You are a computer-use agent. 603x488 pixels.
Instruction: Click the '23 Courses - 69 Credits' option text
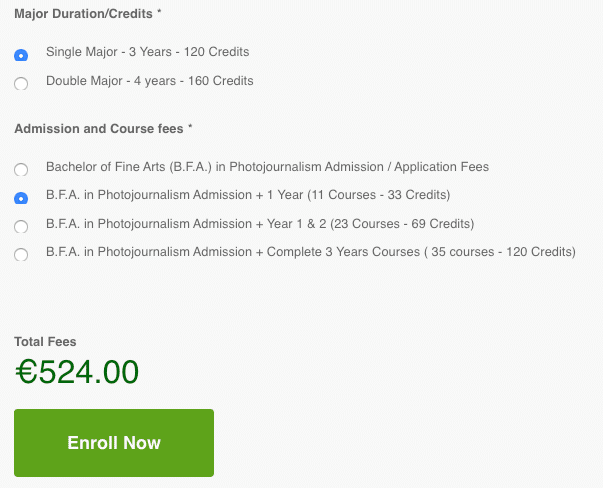405,224
